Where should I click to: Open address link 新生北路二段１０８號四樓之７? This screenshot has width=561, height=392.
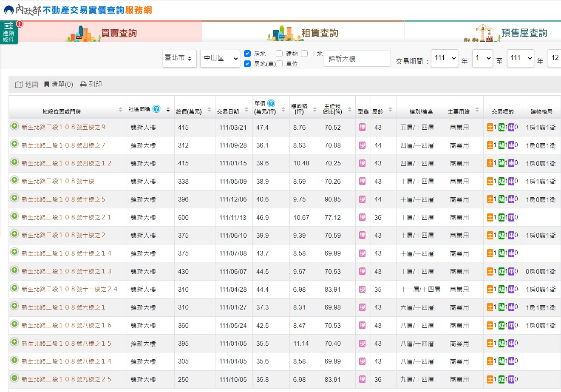click(x=63, y=145)
